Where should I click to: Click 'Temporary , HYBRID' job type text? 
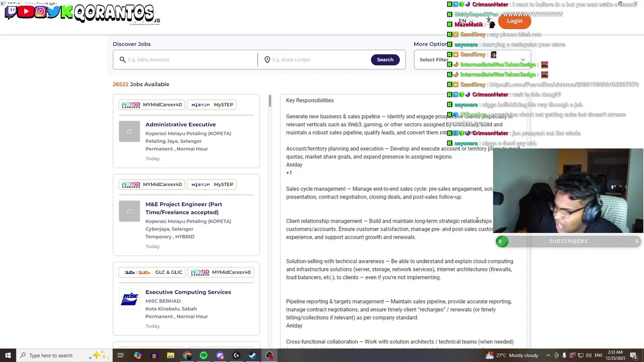(170, 237)
